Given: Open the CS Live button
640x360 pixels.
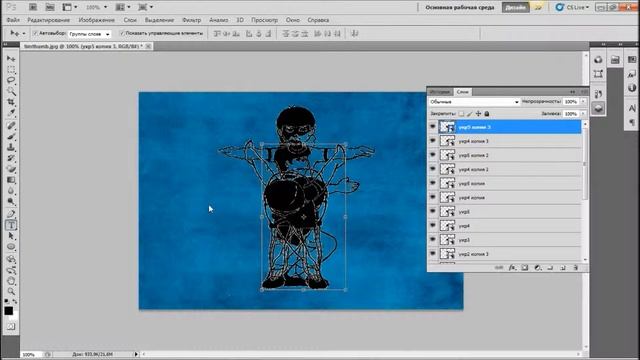Looking at the screenshot, I should [572, 7].
